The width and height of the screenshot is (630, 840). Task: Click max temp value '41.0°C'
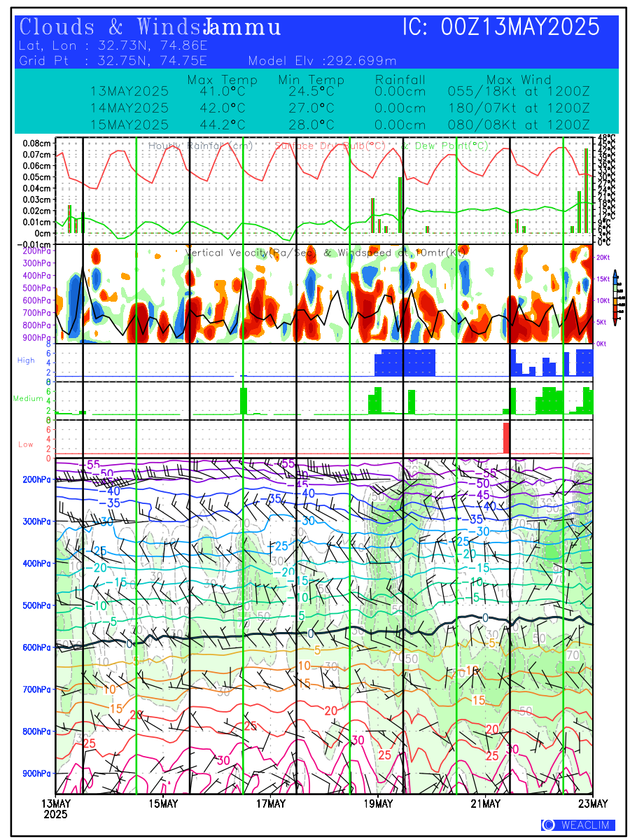coord(221,92)
